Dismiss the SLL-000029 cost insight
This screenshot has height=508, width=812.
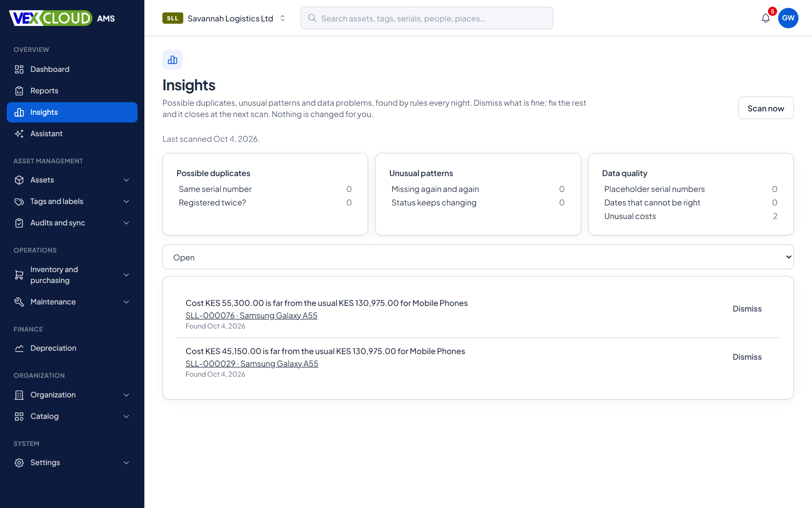(x=747, y=357)
